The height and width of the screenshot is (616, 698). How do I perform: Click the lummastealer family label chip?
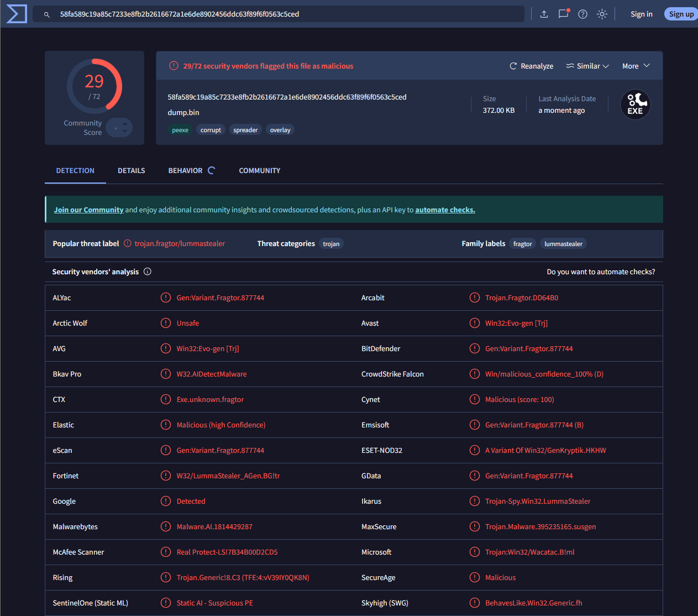point(563,244)
